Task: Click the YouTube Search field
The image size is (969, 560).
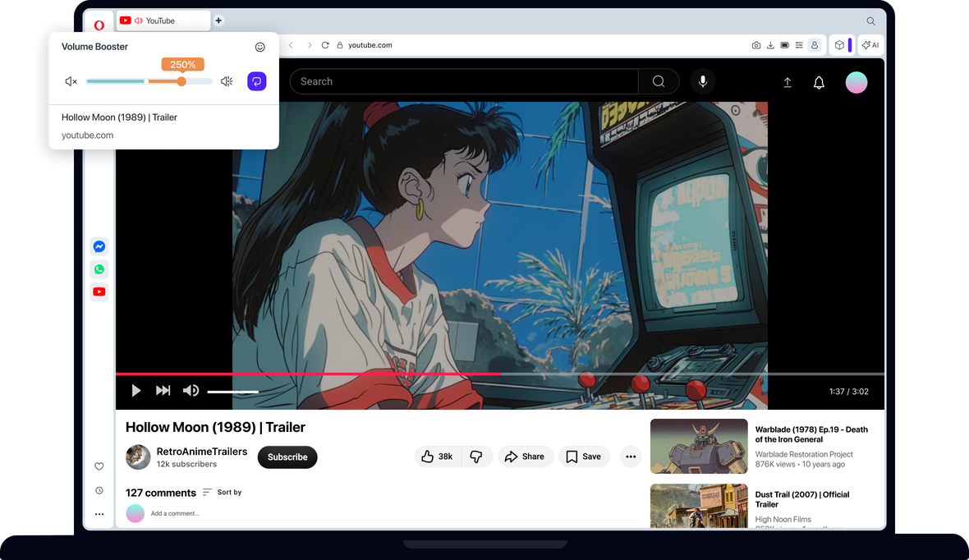Action: (x=464, y=81)
